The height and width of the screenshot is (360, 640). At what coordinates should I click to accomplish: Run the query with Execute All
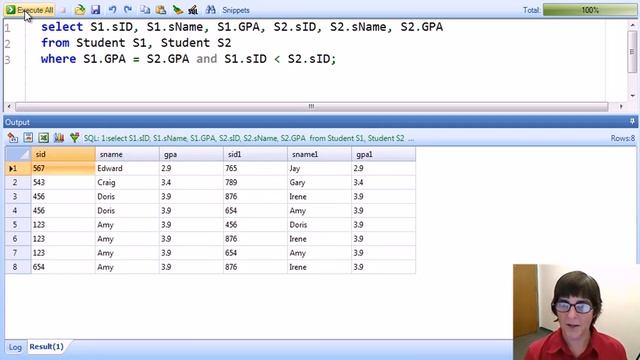[29, 10]
